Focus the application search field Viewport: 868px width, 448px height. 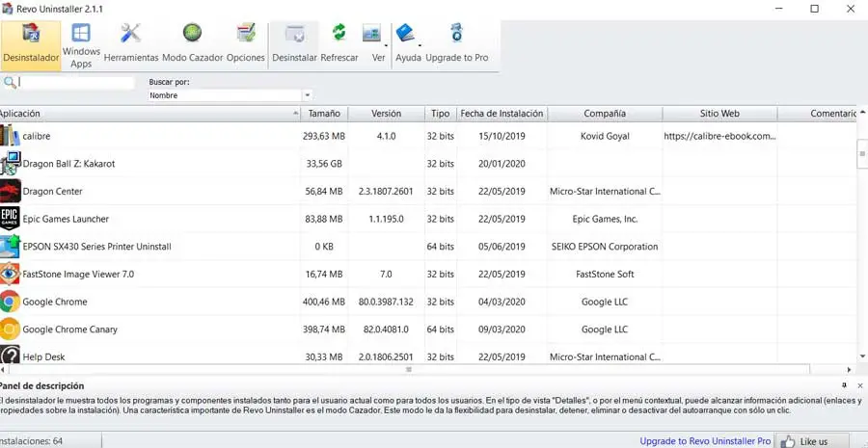coord(76,83)
